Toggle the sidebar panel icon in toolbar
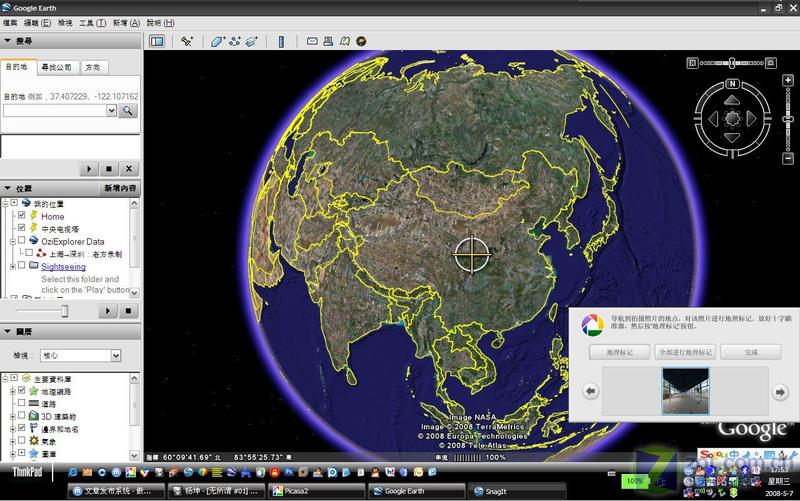The height and width of the screenshot is (501, 800). [x=157, y=41]
